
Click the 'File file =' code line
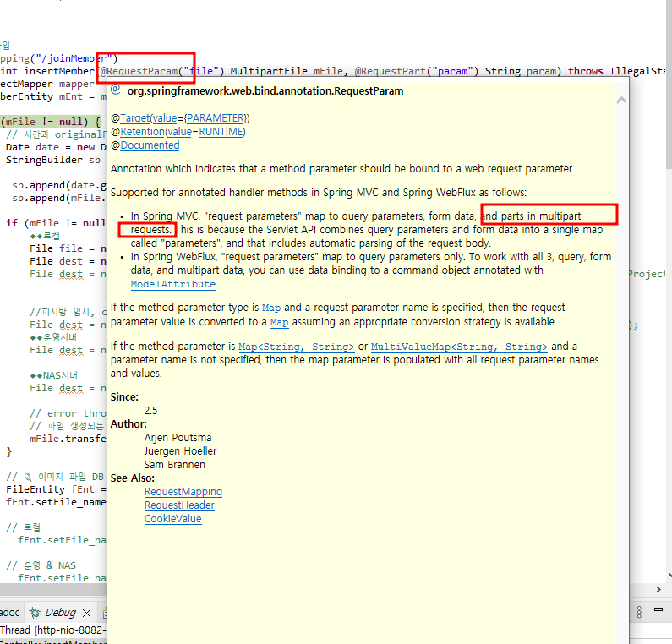coord(68,248)
